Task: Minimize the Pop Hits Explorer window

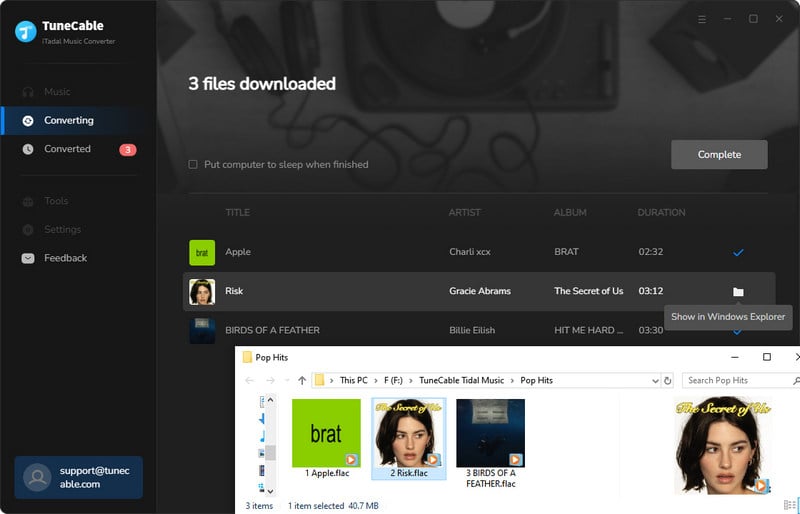Action: [x=735, y=357]
